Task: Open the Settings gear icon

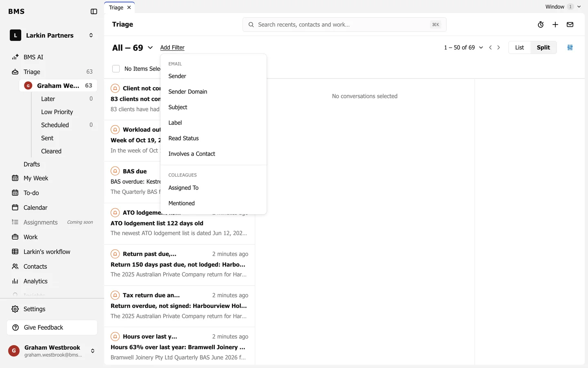Action: click(x=15, y=309)
